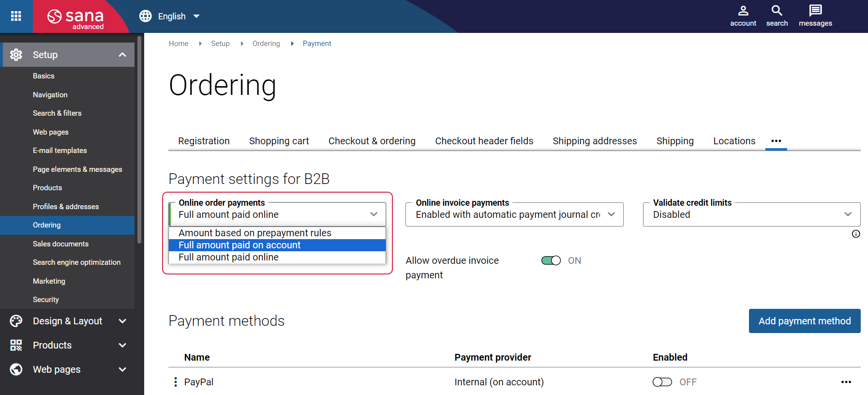Screen dimensions: 868x395
Task: Click the Products grid icon in sidebar
Action: point(16,345)
